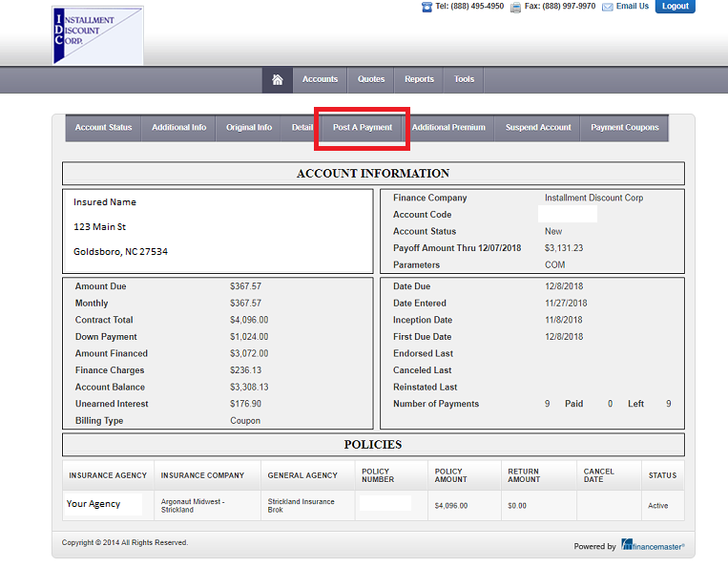Open the Quotes menu
Viewport: 728px width, 567px height.
(x=371, y=79)
